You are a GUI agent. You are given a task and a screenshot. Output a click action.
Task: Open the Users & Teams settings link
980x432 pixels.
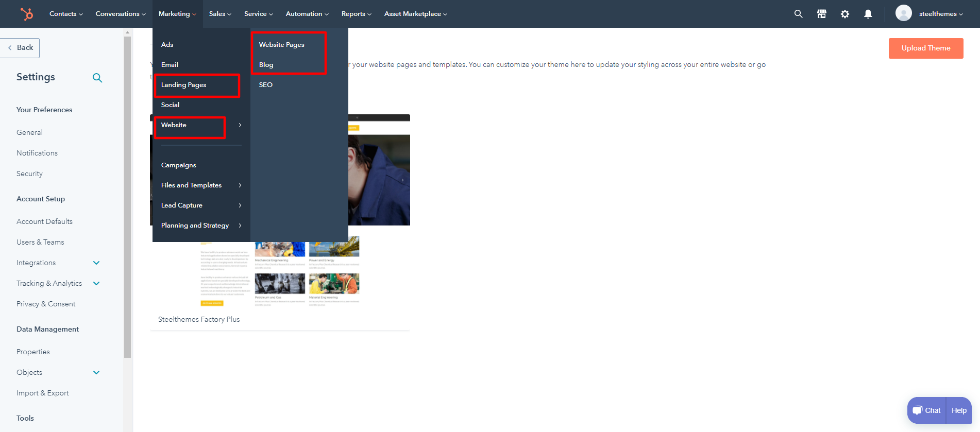[x=40, y=242]
